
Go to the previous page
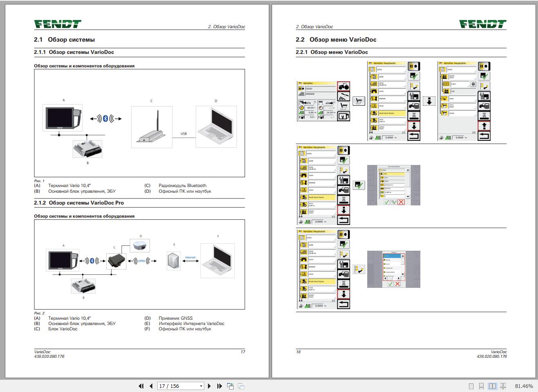(x=151, y=386)
